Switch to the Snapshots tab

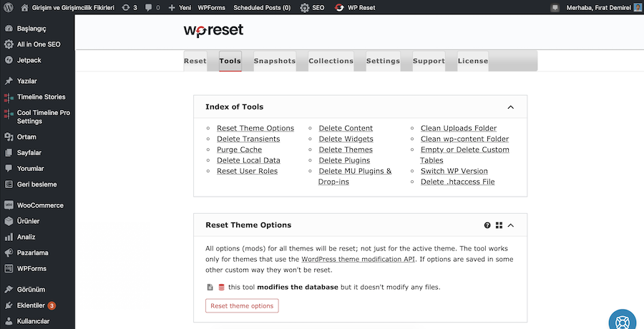click(274, 61)
